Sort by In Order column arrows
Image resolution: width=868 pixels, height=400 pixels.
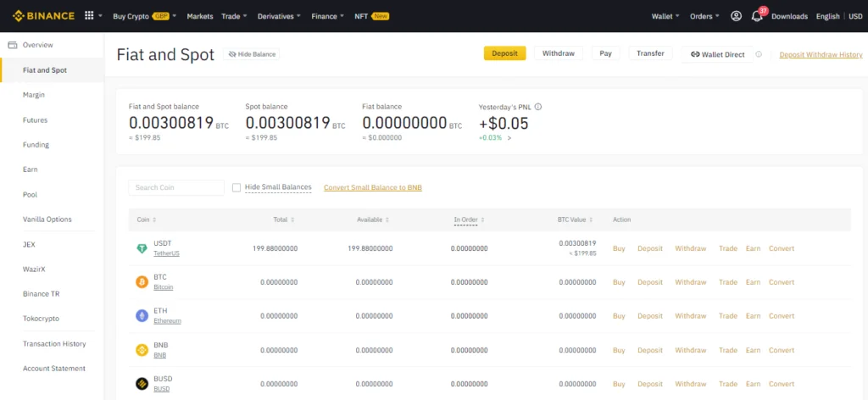(482, 219)
